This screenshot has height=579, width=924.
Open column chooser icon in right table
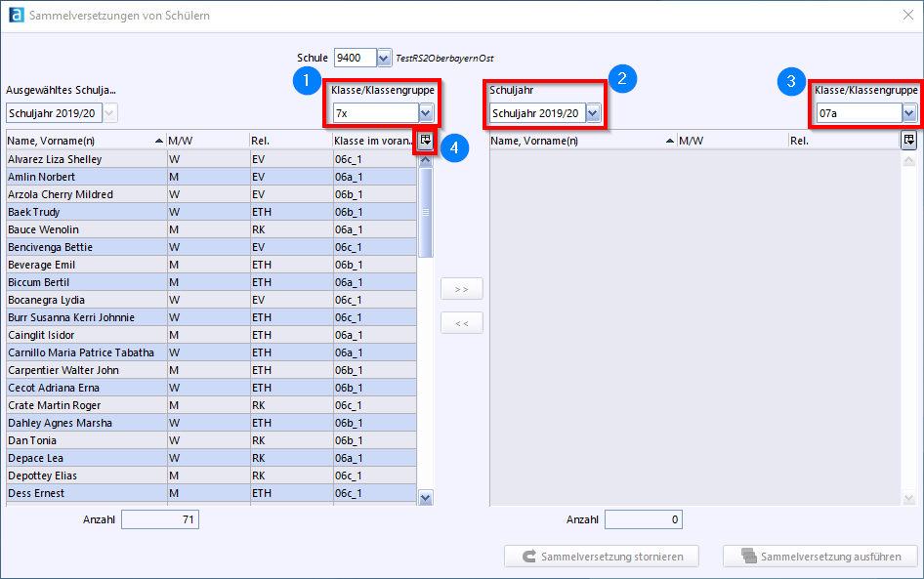click(908, 141)
